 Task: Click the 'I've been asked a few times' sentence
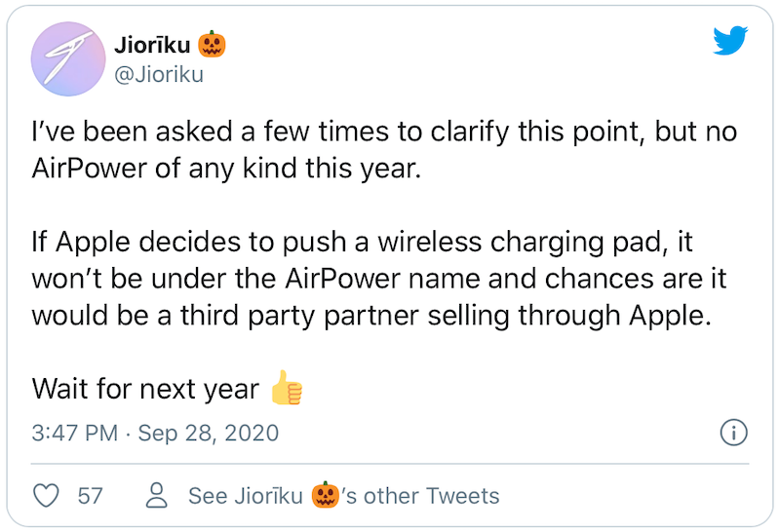click(384, 150)
